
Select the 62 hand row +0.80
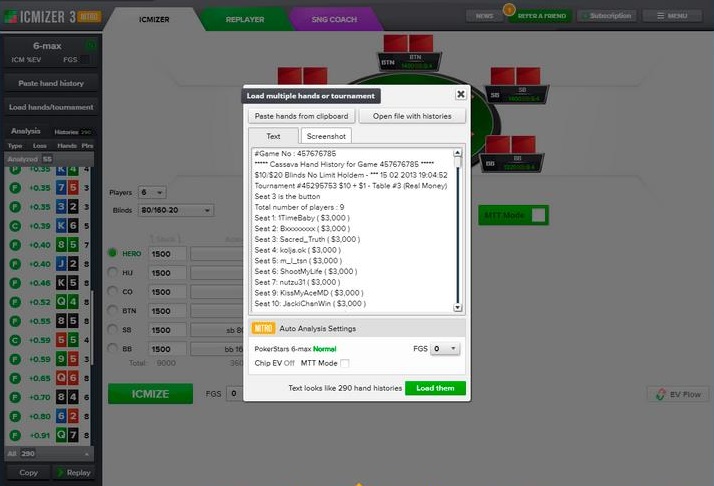(48, 416)
